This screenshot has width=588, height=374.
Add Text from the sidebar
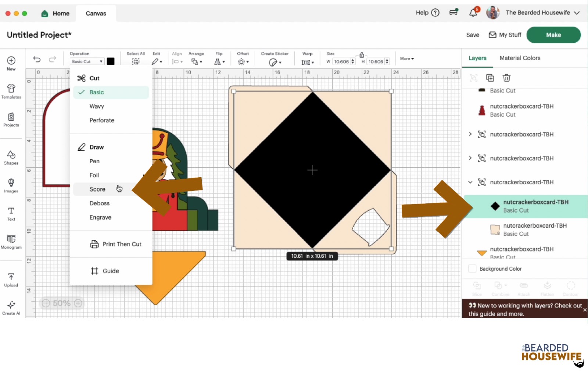[x=11, y=214]
